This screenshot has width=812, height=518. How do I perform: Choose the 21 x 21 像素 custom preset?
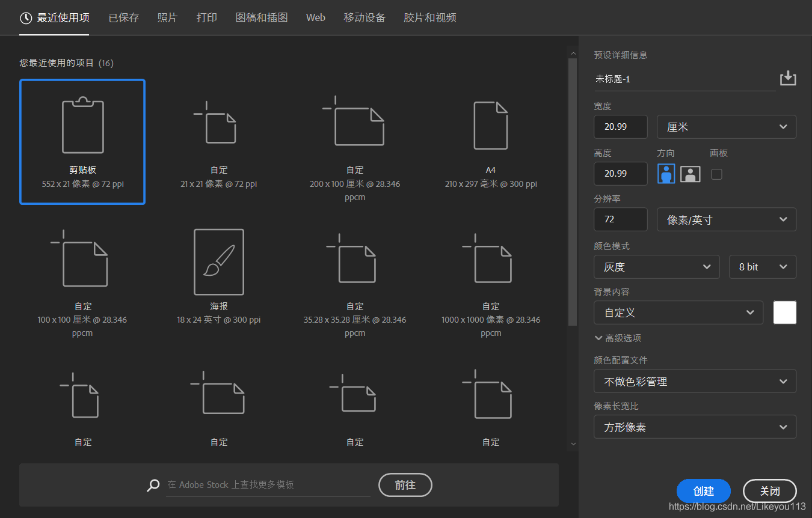click(x=219, y=142)
